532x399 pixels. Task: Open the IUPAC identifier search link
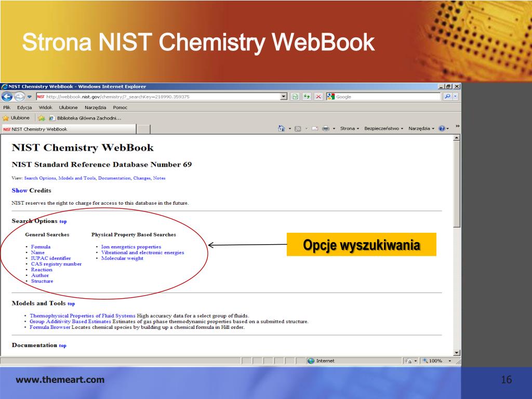[x=51, y=258]
